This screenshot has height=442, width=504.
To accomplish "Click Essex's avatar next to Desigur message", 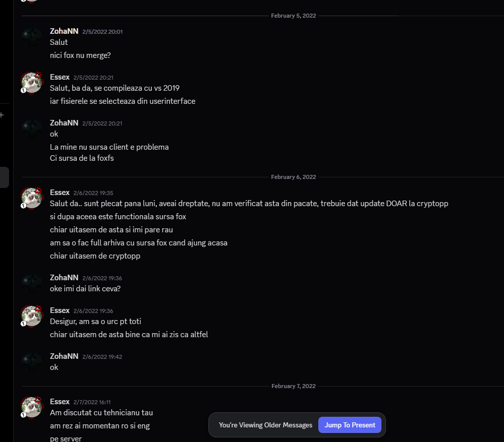I will coord(31,315).
